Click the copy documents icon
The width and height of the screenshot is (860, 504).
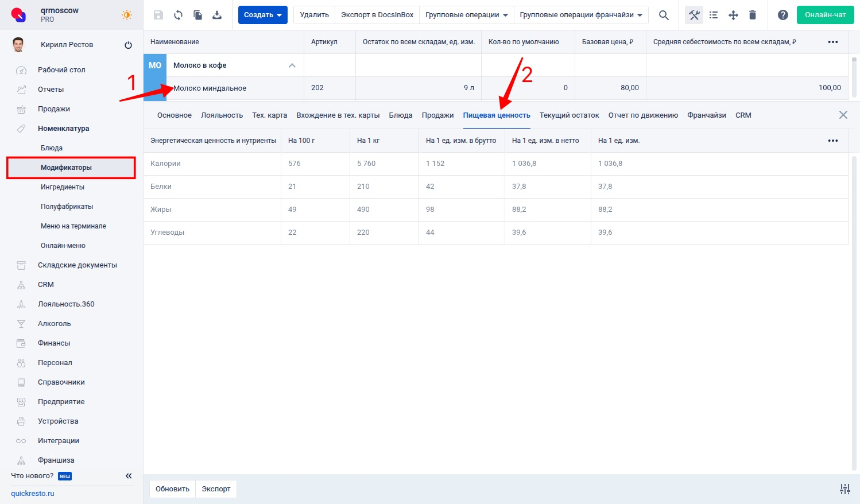point(197,15)
